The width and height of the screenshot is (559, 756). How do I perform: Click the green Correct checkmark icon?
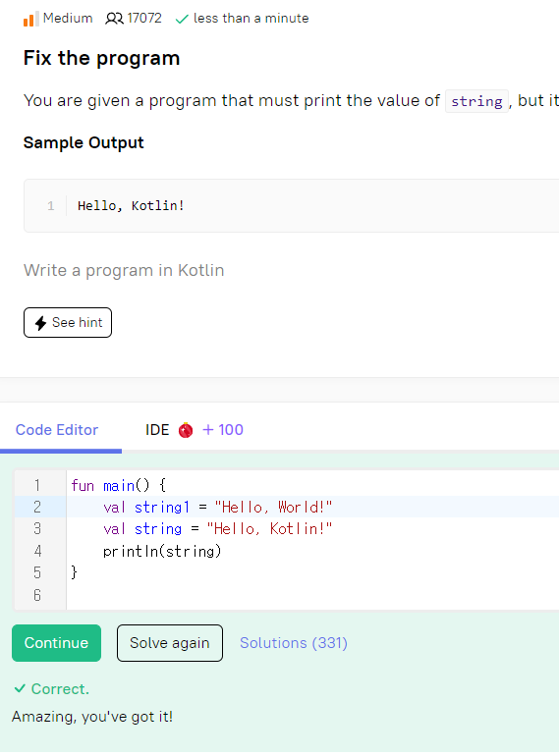[20, 688]
